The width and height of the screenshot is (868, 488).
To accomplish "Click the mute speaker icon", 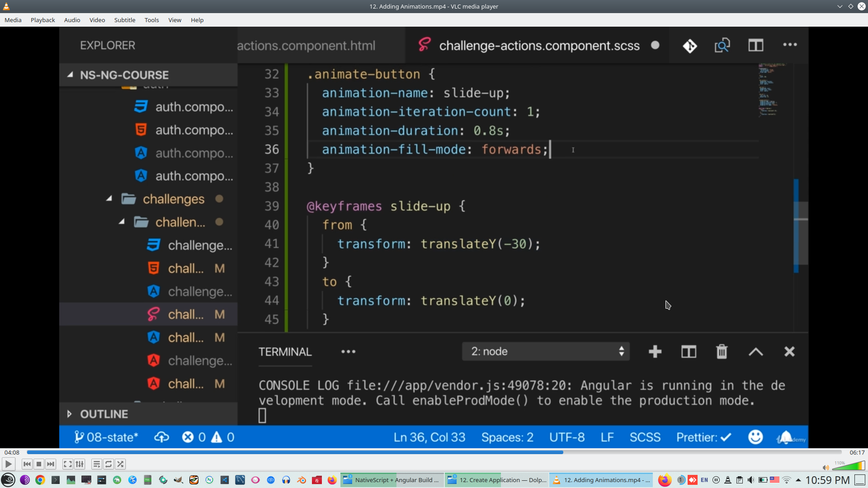I will click(x=826, y=467).
